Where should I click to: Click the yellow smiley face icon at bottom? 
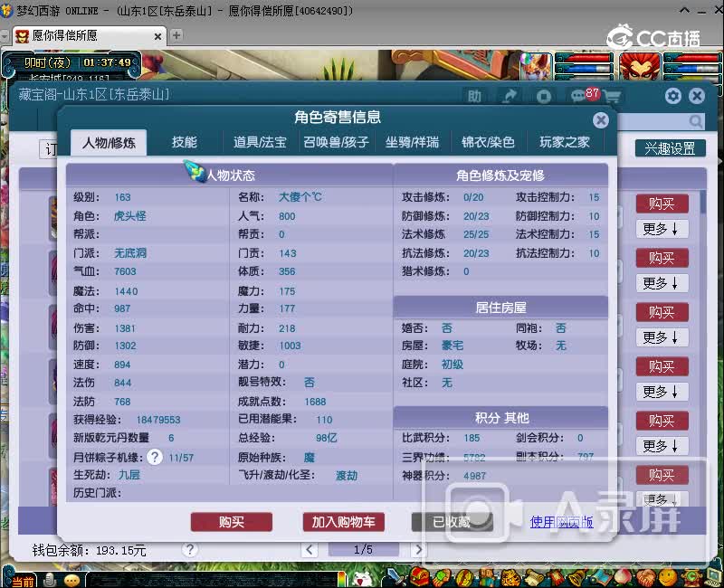(667, 577)
